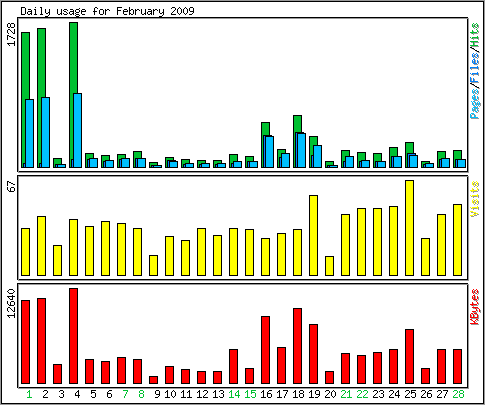Image resolution: width=485 pixels, height=405 pixels.
Task: Click the red "KBytes" legend label
Action: 475,307
